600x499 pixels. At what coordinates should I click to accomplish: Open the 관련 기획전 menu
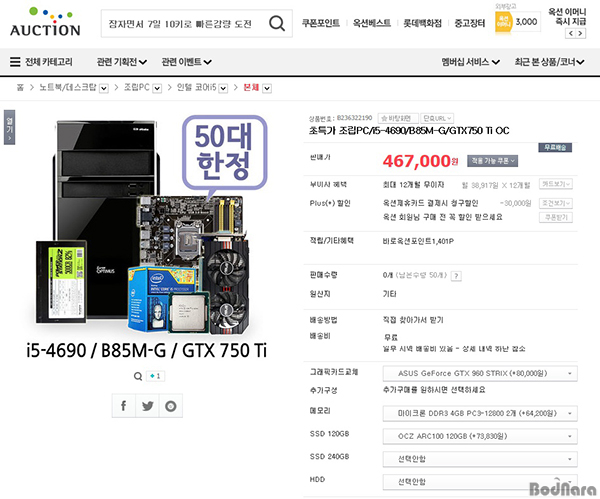pyautogui.click(x=122, y=62)
